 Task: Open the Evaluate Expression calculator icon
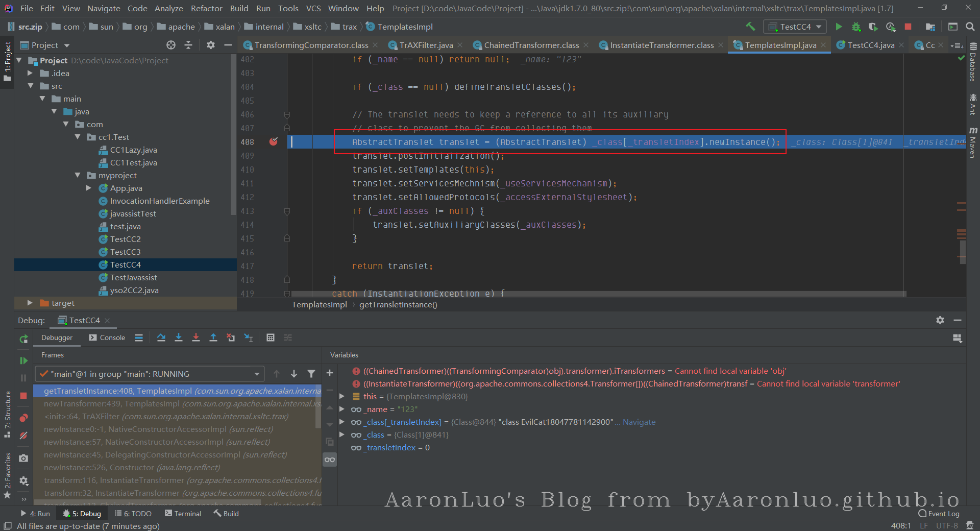tap(271, 337)
